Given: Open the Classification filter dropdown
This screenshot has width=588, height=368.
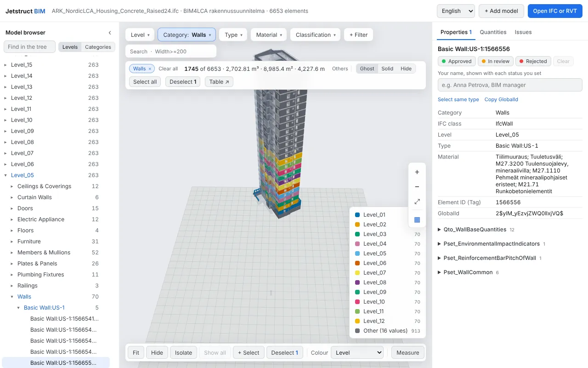Looking at the screenshot, I should 316,35.
